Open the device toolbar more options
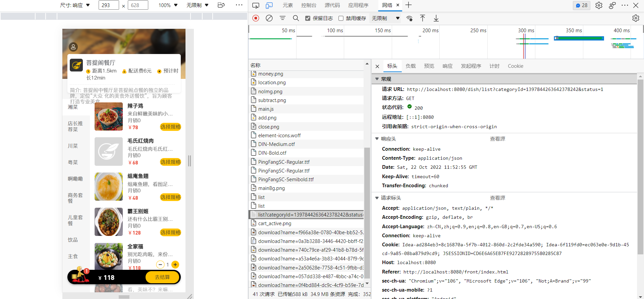 239,5
